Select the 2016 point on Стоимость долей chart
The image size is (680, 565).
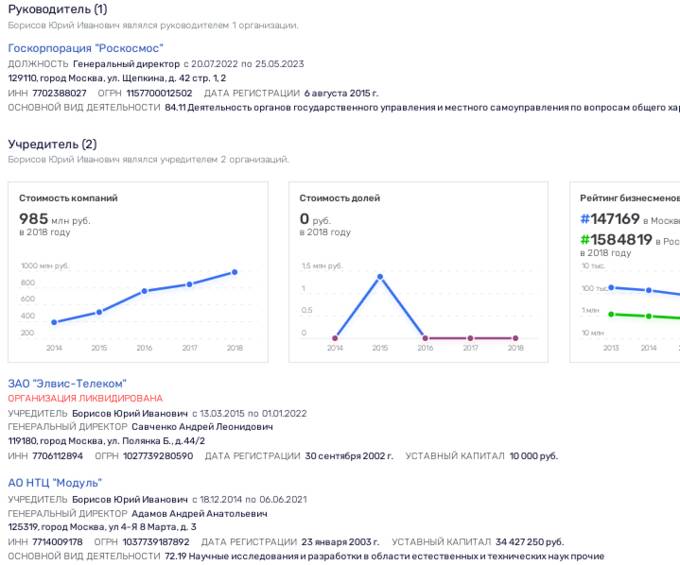(x=425, y=338)
